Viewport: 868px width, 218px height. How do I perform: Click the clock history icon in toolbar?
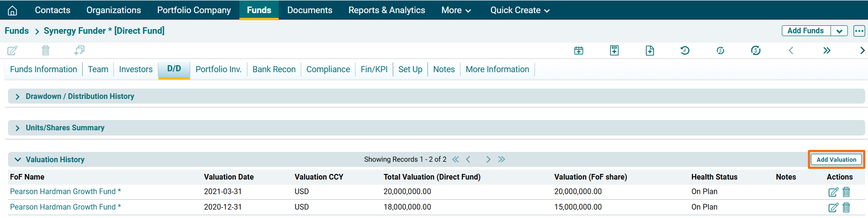685,51
